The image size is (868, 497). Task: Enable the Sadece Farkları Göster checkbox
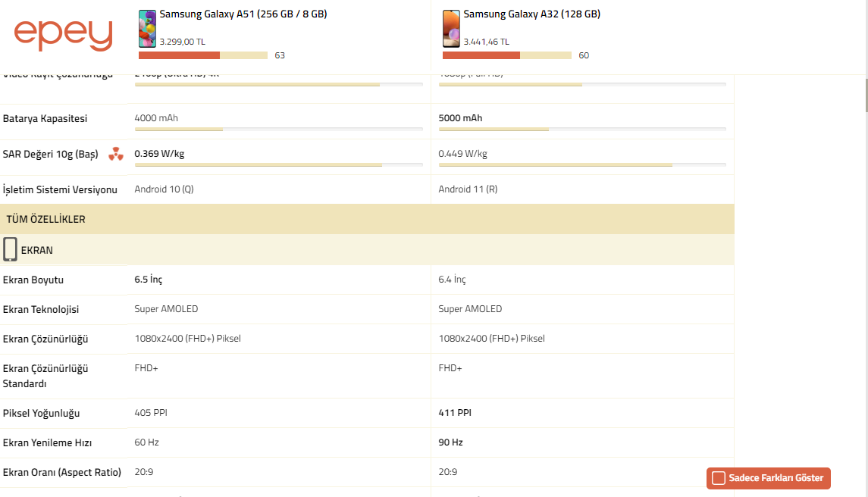[x=719, y=478]
